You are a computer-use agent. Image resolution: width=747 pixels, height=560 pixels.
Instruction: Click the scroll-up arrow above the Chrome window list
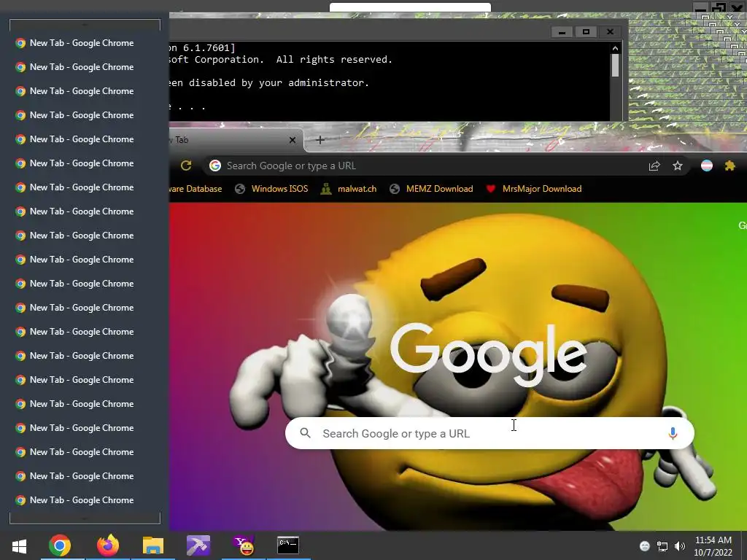coord(85,25)
